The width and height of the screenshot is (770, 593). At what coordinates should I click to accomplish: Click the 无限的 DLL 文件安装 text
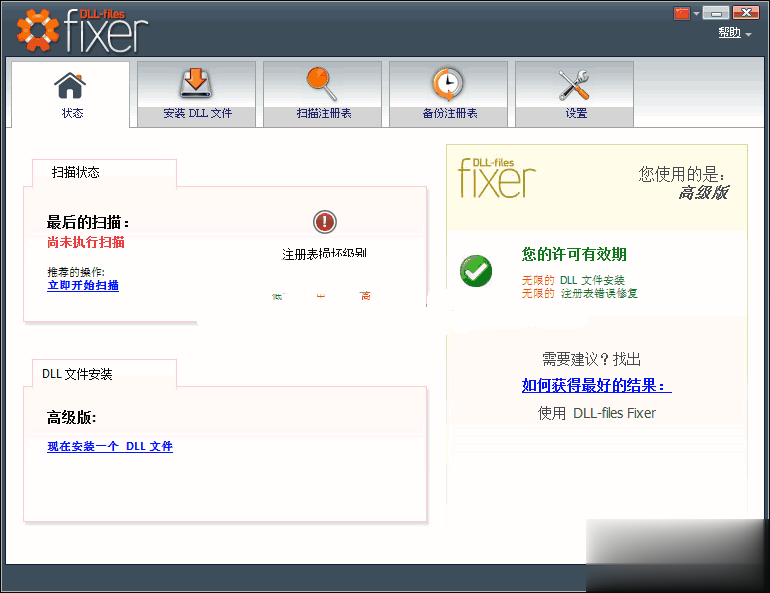[x=573, y=280]
